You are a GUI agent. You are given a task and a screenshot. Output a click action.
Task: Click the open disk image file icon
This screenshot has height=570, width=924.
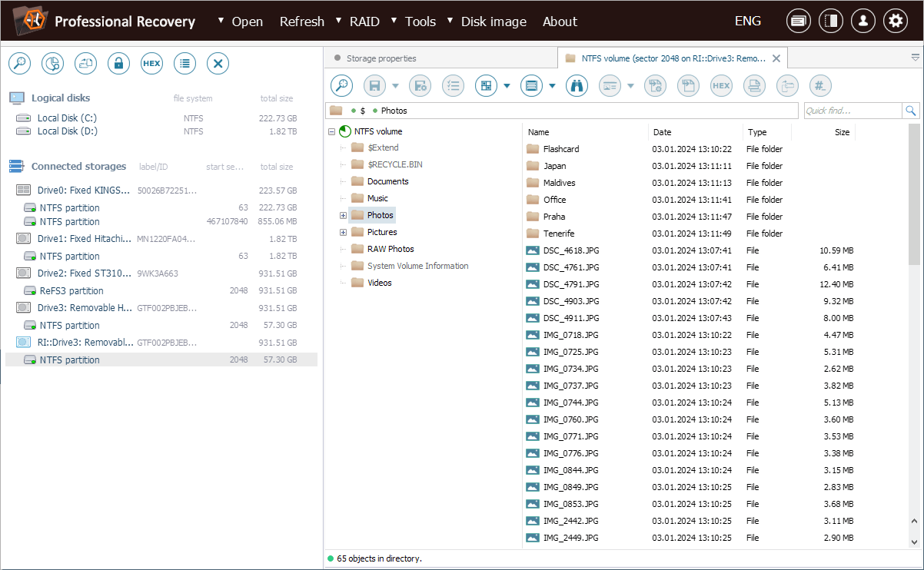pos(85,64)
